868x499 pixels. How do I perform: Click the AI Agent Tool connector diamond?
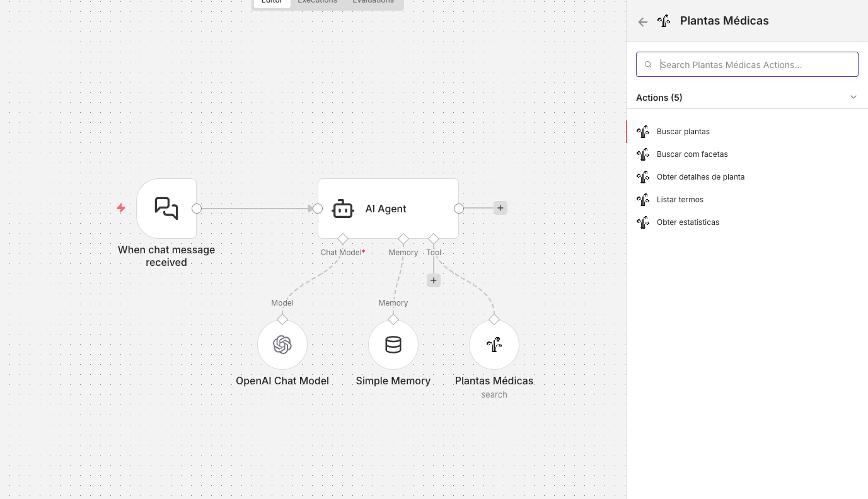(434, 239)
